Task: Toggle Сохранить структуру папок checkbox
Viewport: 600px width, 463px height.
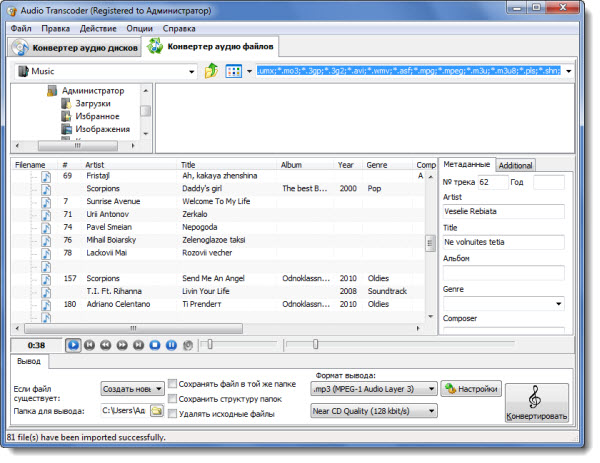Action: point(173,399)
